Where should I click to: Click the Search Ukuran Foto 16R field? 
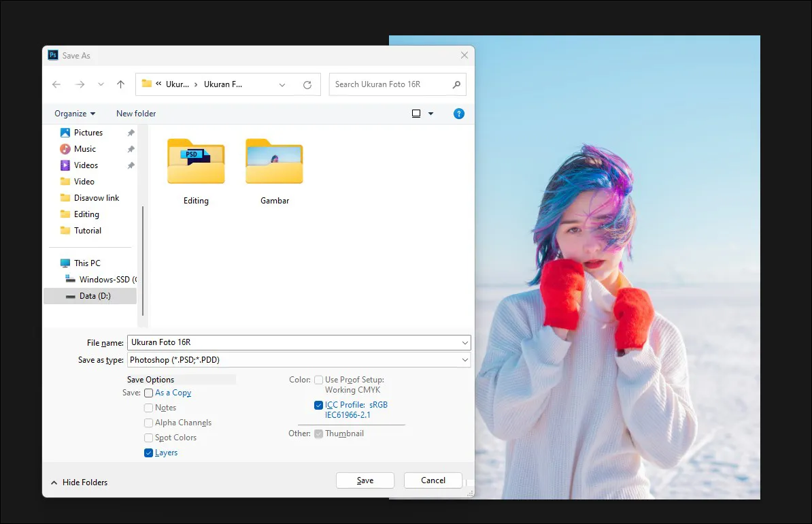click(390, 84)
